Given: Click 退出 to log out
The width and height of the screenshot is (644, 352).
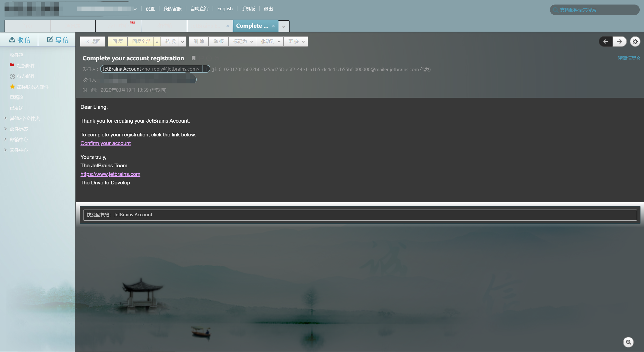Looking at the screenshot, I should [268, 9].
